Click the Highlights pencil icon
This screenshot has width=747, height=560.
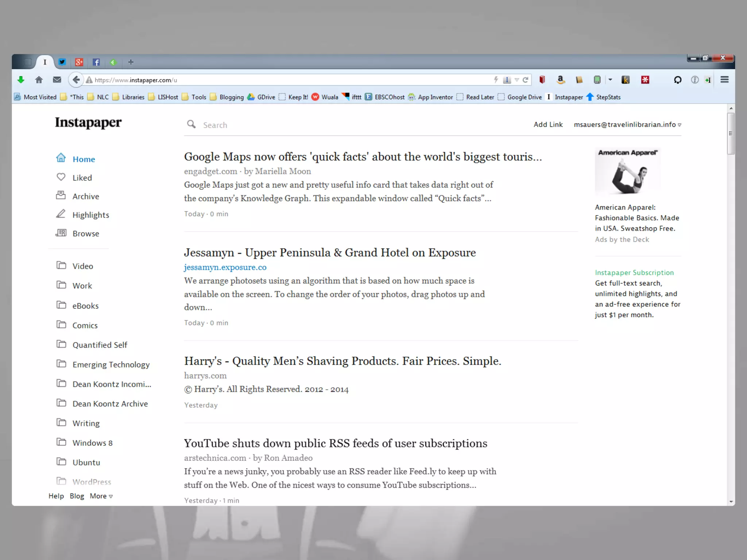[x=61, y=214]
